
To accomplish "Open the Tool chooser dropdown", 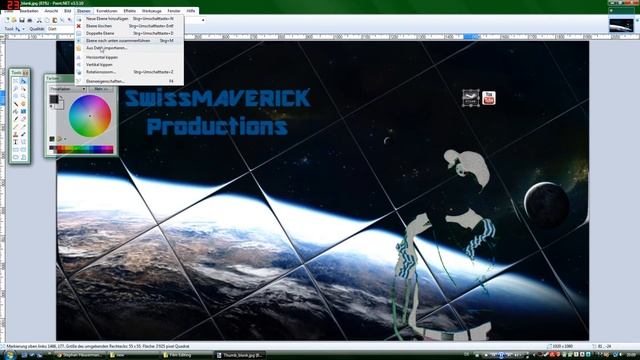I will 20,29.
